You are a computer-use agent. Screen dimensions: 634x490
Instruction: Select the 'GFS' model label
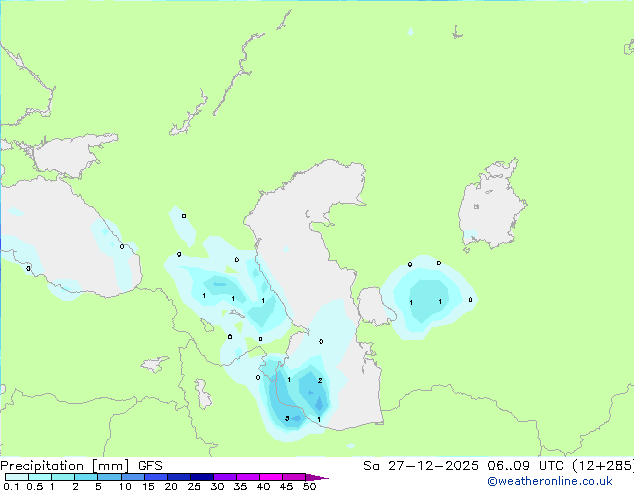pos(150,466)
